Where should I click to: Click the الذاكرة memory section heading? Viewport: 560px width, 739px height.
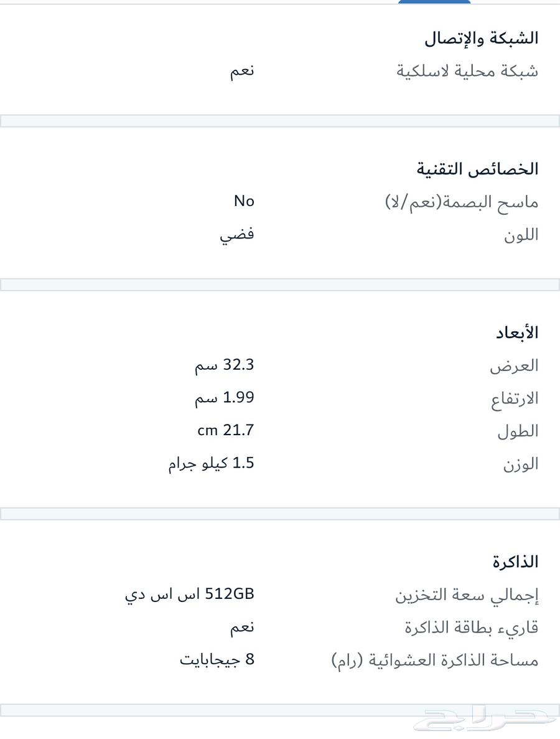[515, 562]
